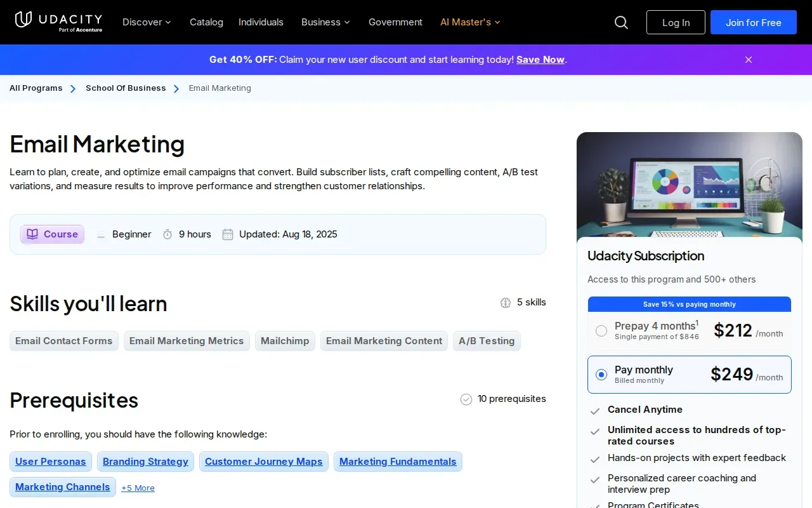Image resolution: width=812 pixels, height=508 pixels.
Task: Click the Course badge label
Action: point(61,234)
